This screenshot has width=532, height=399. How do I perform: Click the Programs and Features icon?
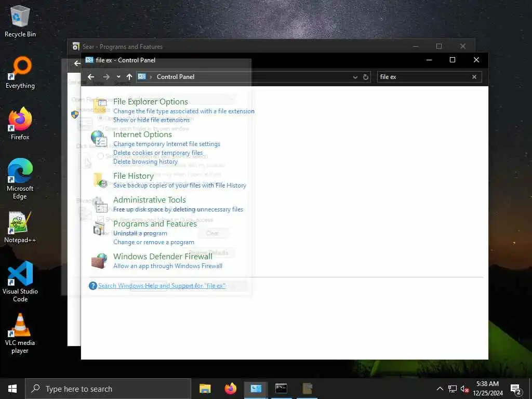pos(99,229)
